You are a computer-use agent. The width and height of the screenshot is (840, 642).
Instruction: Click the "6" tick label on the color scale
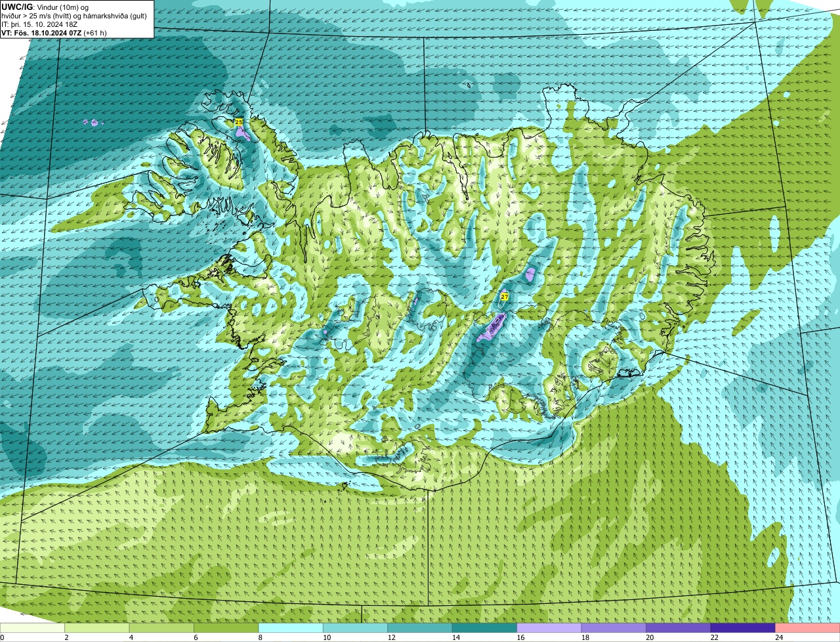(196, 637)
